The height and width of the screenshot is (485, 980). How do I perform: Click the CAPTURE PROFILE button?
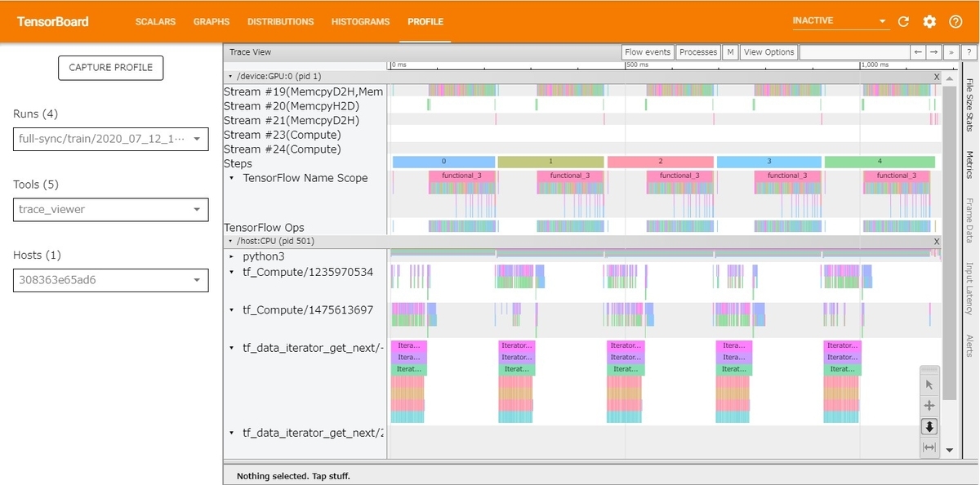[110, 68]
